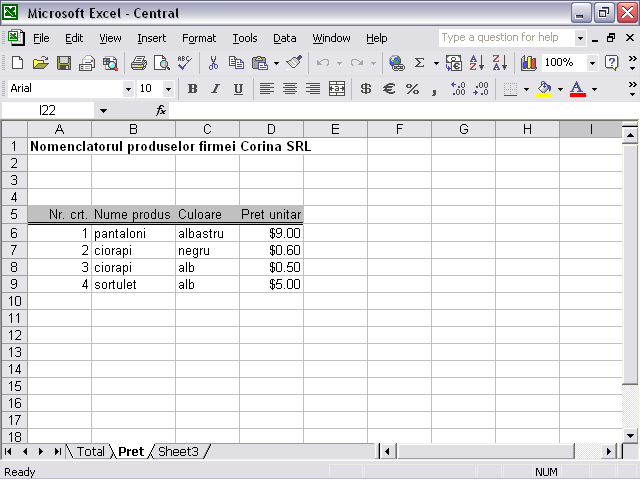Viewport: 640px width, 480px height.
Task: Click the Merge and Center icon
Action: (337, 89)
